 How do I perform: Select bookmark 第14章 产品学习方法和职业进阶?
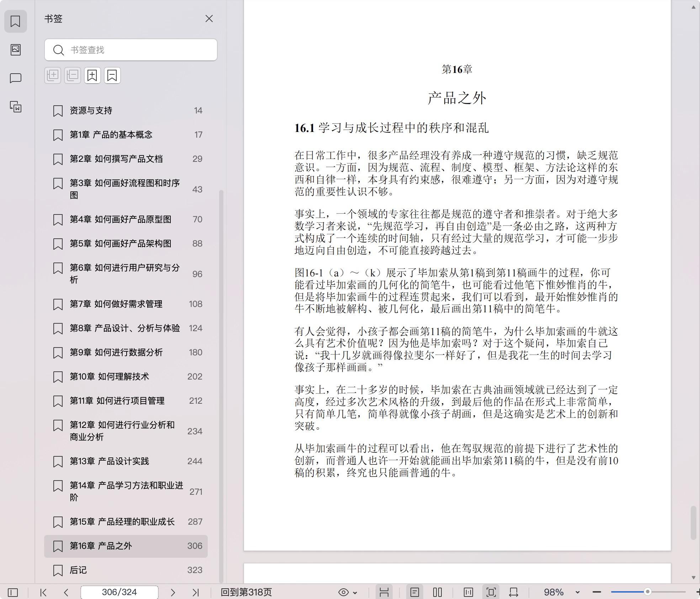126,492
